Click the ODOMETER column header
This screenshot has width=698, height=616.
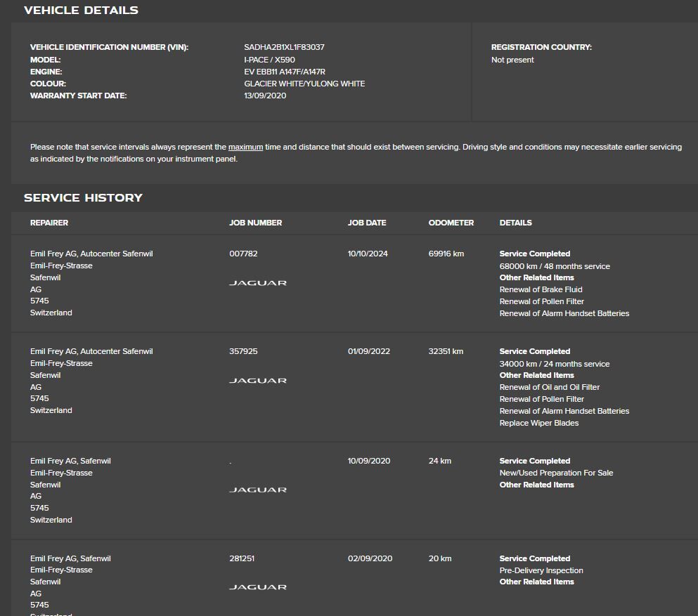(x=451, y=223)
